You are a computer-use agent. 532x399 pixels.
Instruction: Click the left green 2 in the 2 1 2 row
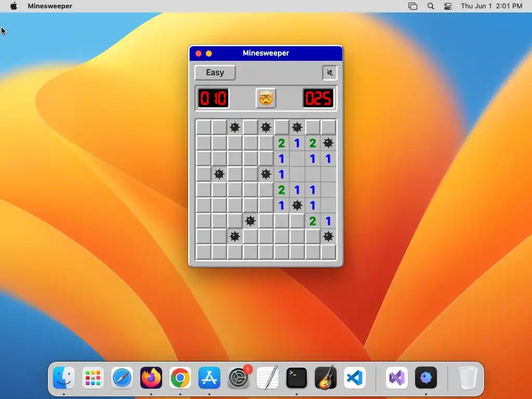pyautogui.click(x=282, y=143)
